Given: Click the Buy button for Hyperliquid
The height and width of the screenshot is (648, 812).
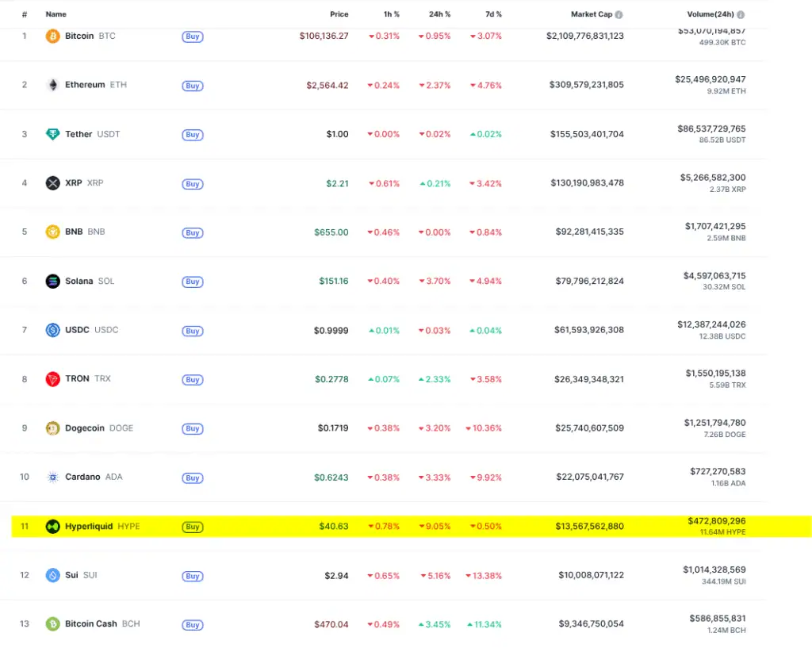Looking at the screenshot, I should click(x=192, y=527).
